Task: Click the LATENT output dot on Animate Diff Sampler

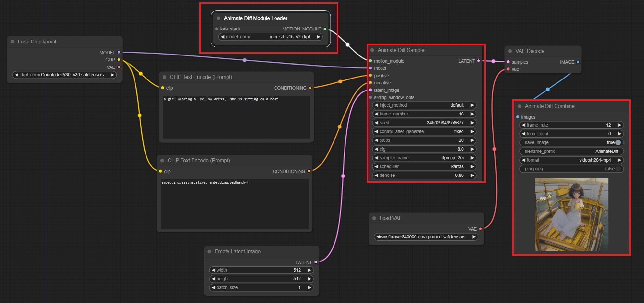Action: (479, 61)
